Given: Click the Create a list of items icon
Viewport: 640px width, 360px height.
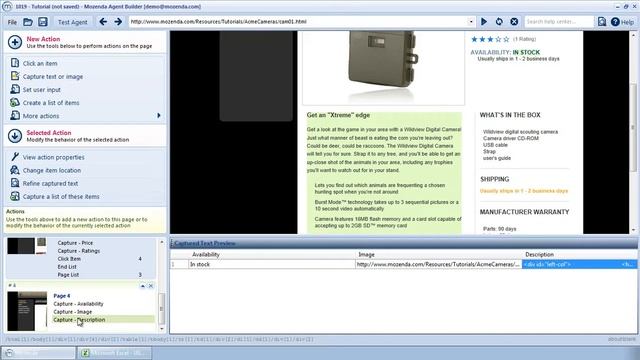Looking at the screenshot, I should [x=15, y=102].
